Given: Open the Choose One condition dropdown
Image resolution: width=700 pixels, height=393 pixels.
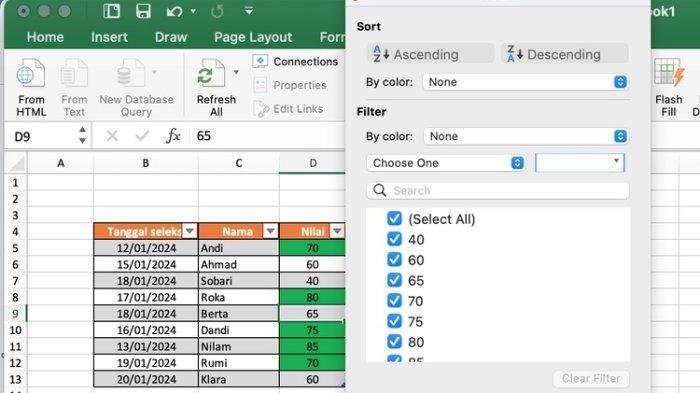Looking at the screenshot, I should pyautogui.click(x=446, y=163).
